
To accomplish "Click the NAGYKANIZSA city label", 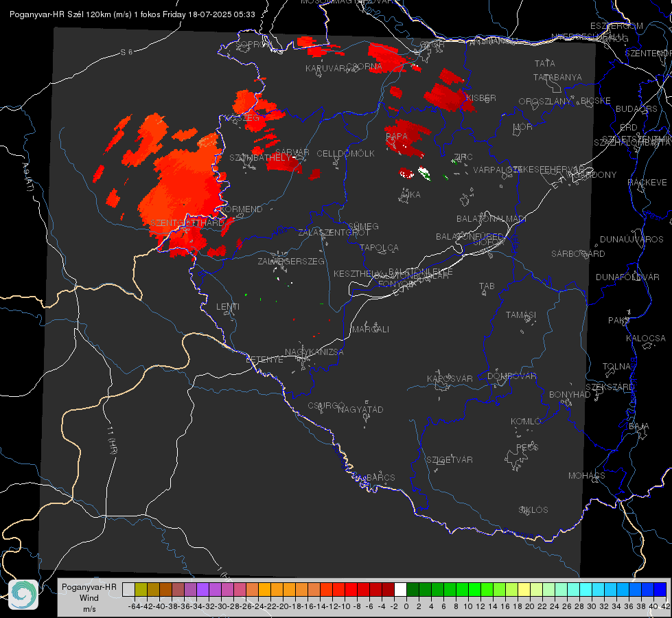I will tap(314, 352).
